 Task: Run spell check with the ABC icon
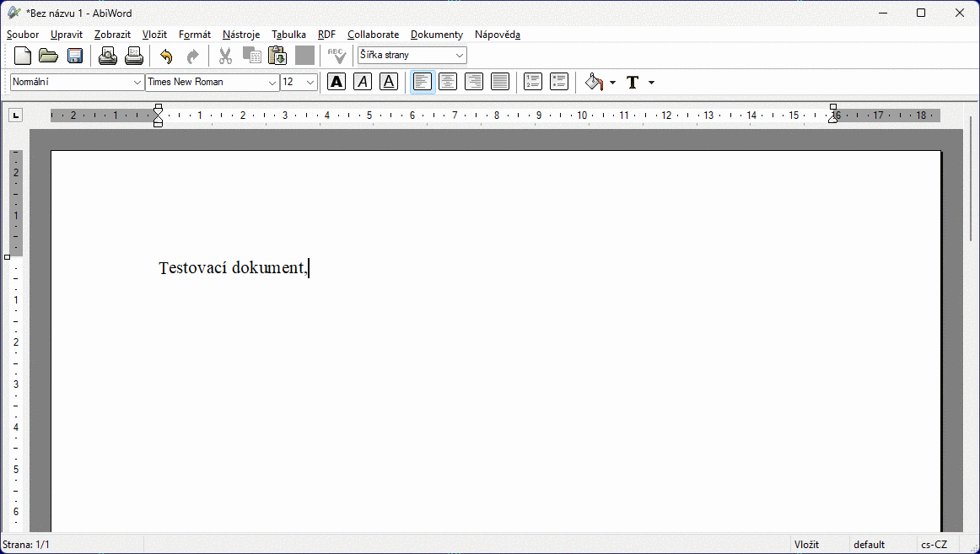click(337, 56)
